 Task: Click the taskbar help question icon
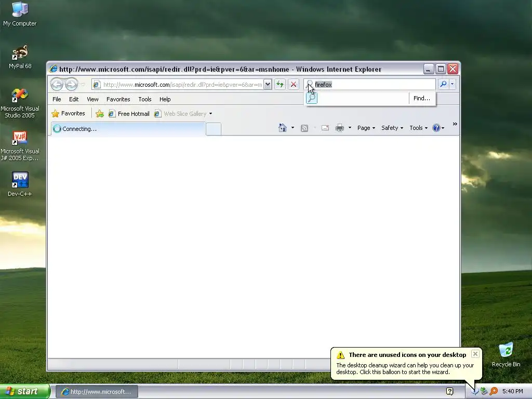pos(449,391)
